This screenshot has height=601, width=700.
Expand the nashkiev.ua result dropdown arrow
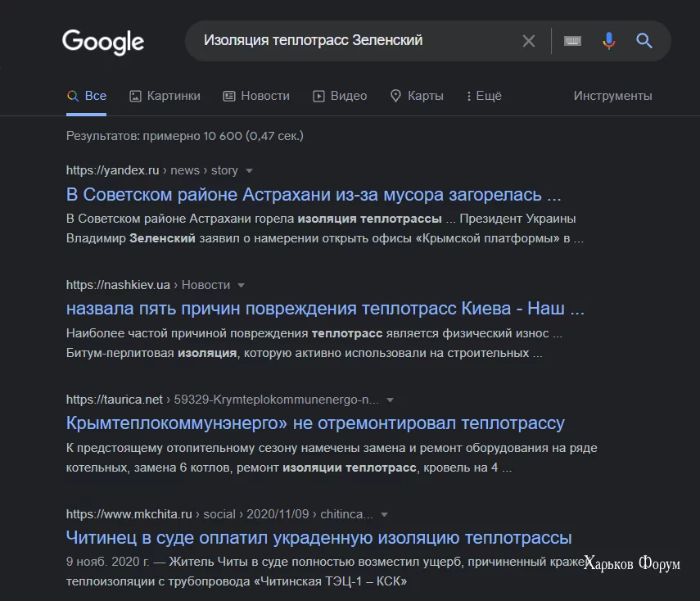pyautogui.click(x=241, y=285)
